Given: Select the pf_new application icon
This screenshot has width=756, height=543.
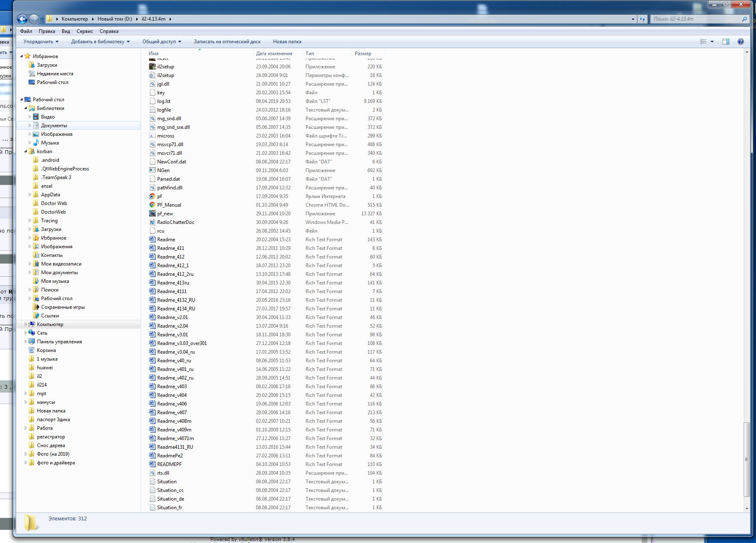Looking at the screenshot, I should [x=152, y=214].
